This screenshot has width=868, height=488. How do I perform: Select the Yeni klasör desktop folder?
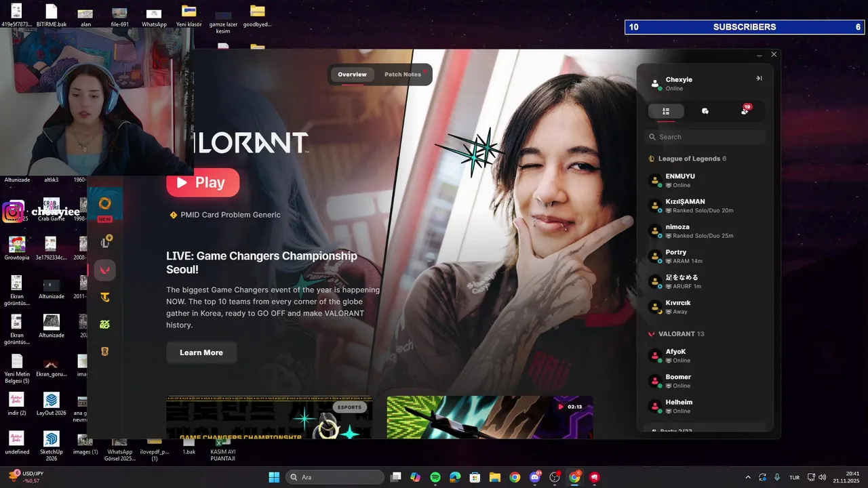click(189, 16)
